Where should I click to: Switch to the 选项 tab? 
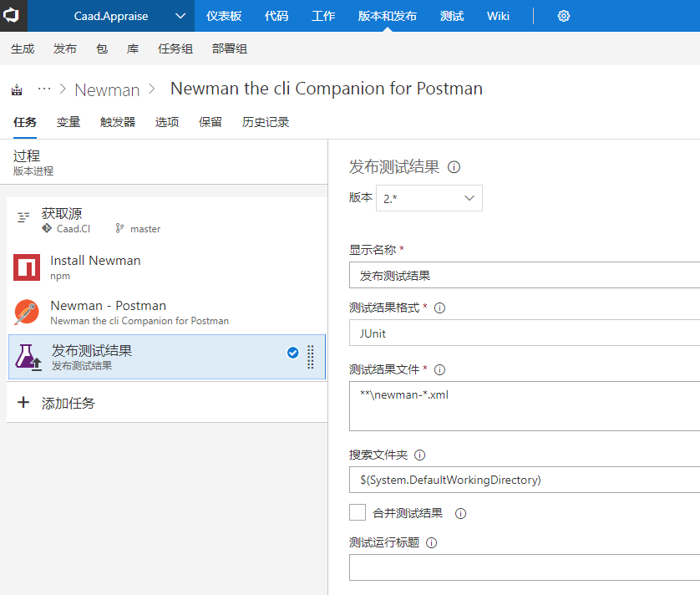[167, 122]
